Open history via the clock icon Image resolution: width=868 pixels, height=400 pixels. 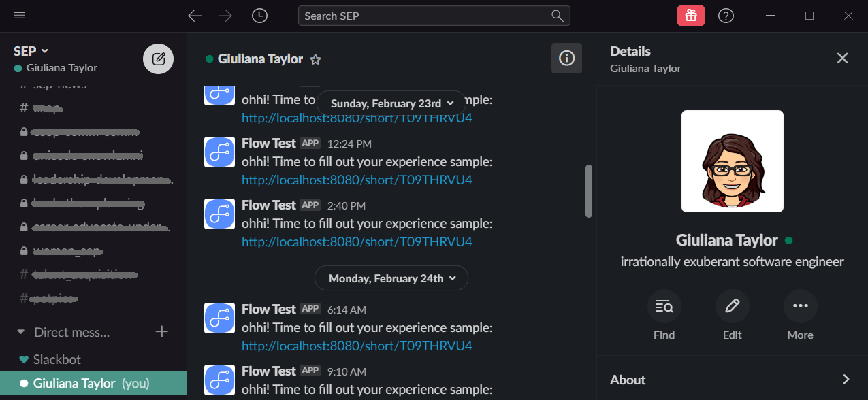(259, 15)
